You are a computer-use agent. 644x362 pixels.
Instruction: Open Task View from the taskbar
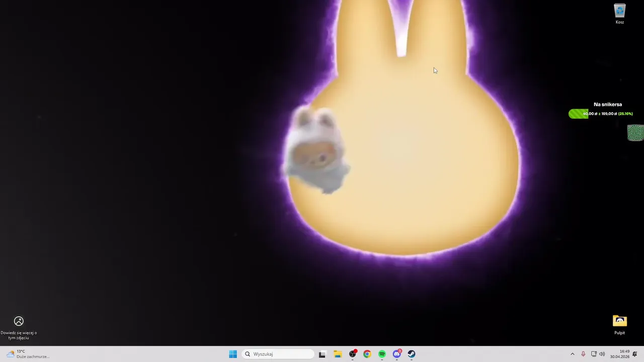click(322, 354)
